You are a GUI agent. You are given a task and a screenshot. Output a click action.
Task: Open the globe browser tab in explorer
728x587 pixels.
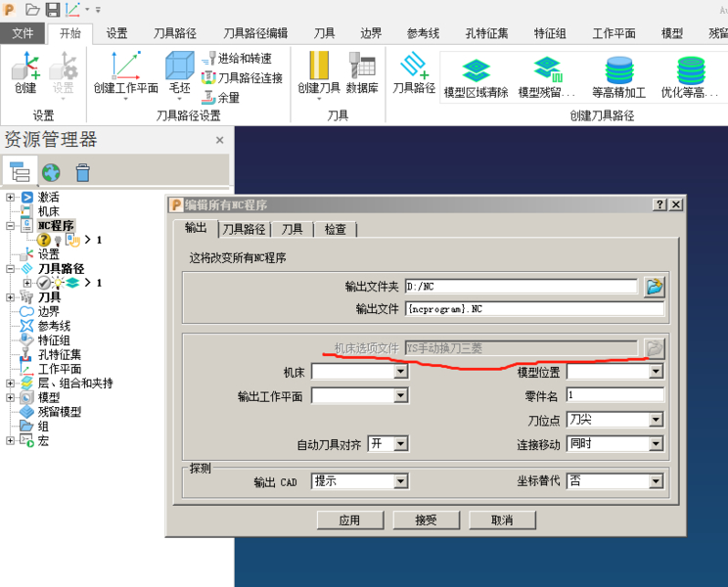tap(51, 172)
